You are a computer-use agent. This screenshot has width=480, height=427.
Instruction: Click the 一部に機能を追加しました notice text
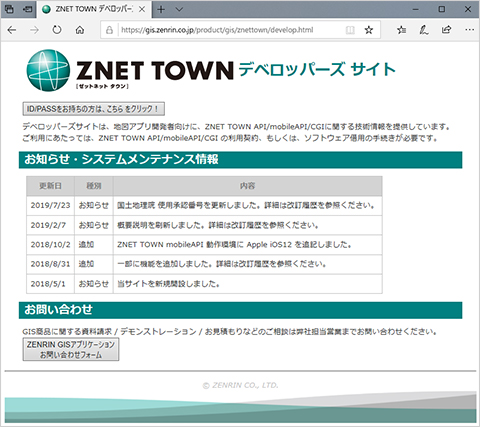pos(222,264)
